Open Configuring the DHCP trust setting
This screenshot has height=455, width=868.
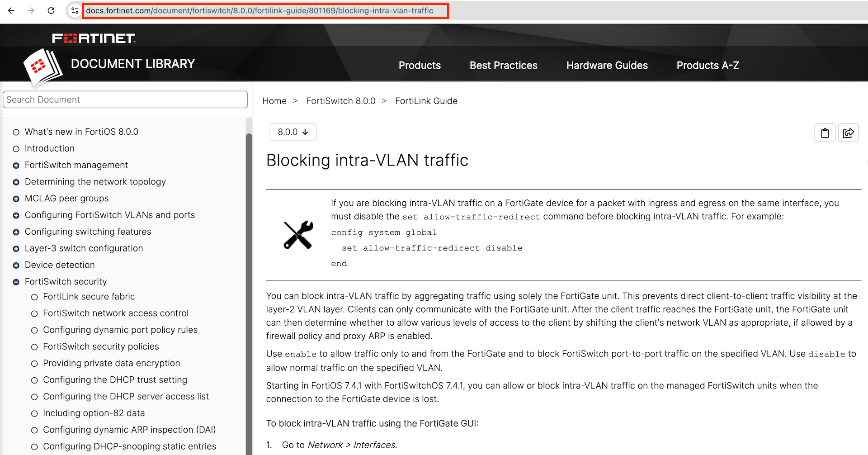(x=115, y=380)
